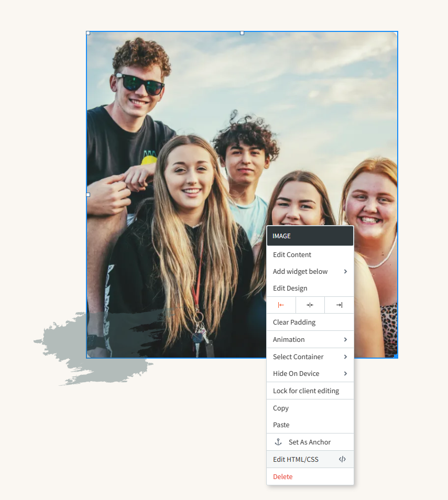Screen dimensions: 448x500
Task: Click the anchor icon beside Set As Anchor
Action: click(x=278, y=441)
